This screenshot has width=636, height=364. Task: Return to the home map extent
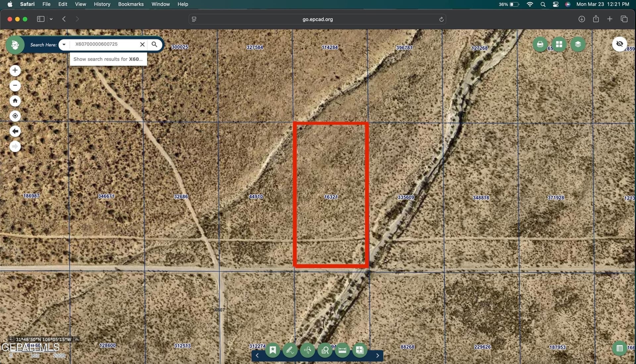[x=15, y=101]
